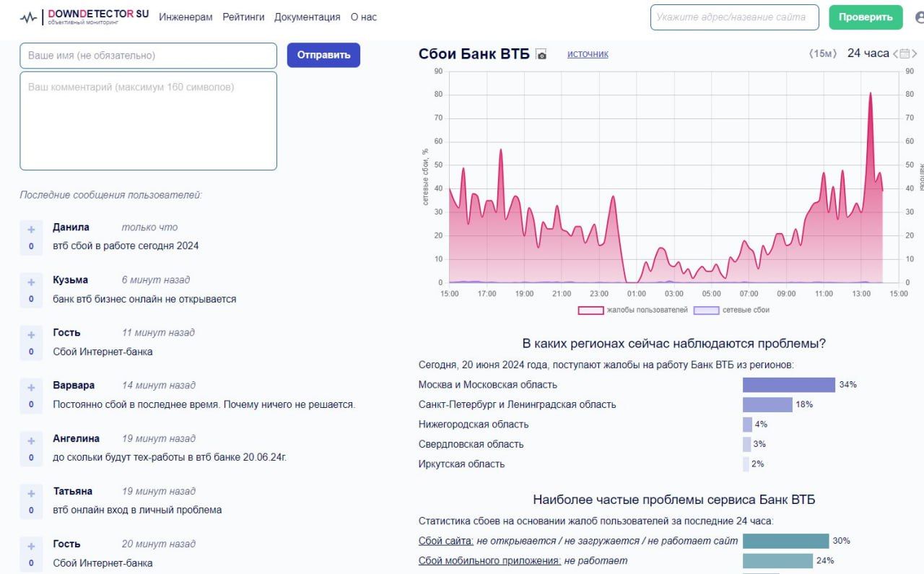Upvote Данила's comment with plus icon
924x574 pixels.
pos(31,230)
